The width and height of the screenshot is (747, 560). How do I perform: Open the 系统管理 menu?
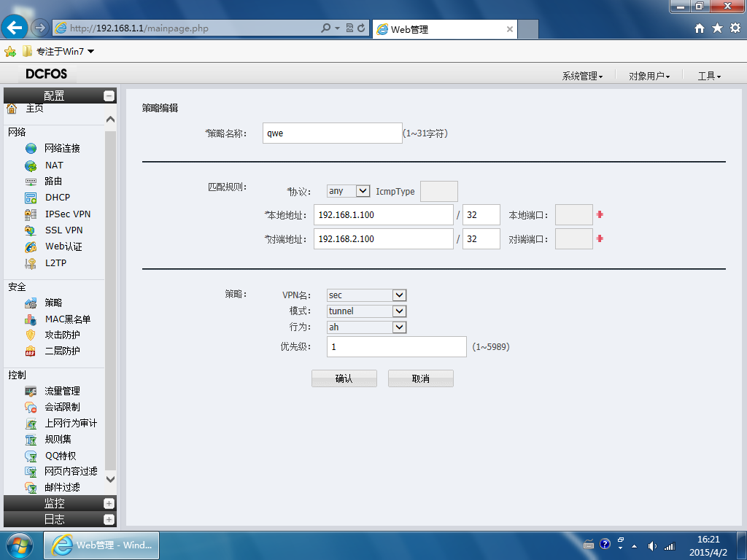582,76
